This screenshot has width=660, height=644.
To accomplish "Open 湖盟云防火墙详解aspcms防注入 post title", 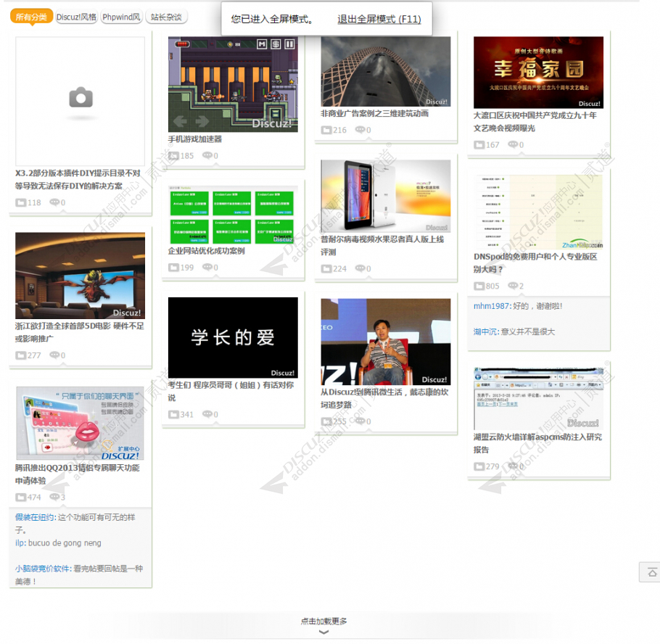I will point(537,443).
